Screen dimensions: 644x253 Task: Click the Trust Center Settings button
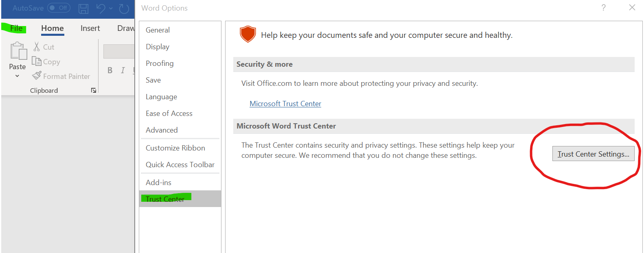pos(593,154)
